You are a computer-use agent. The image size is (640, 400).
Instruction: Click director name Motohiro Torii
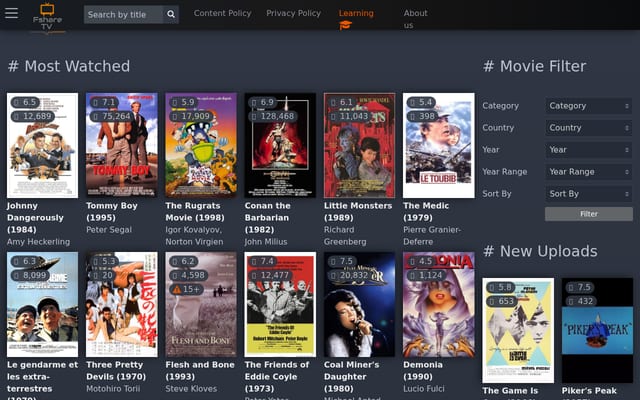pyautogui.click(x=113, y=389)
